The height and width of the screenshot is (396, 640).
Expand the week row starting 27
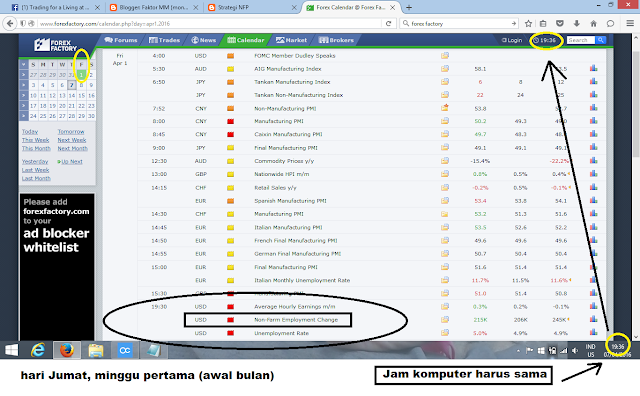[x=23, y=75]
